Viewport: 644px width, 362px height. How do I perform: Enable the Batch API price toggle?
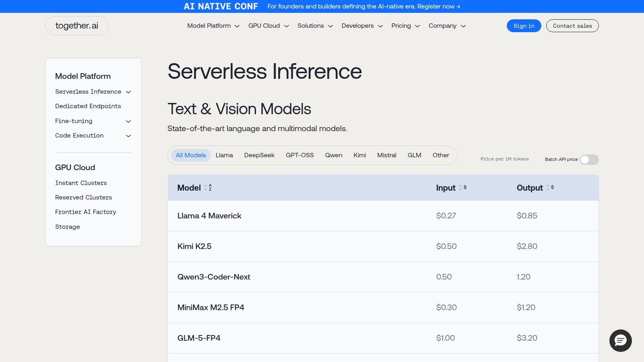589,159
